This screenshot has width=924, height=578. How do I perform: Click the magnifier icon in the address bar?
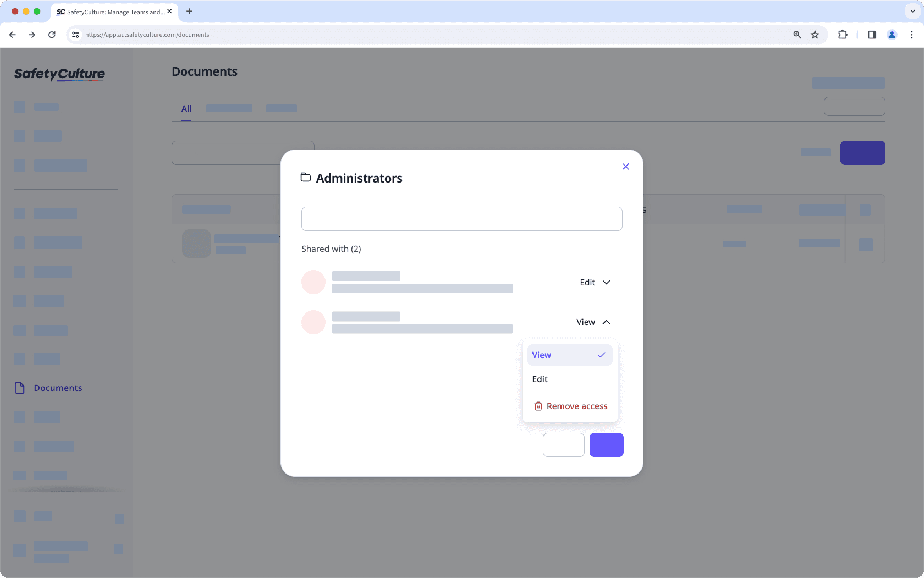click(x=796, y=35)
